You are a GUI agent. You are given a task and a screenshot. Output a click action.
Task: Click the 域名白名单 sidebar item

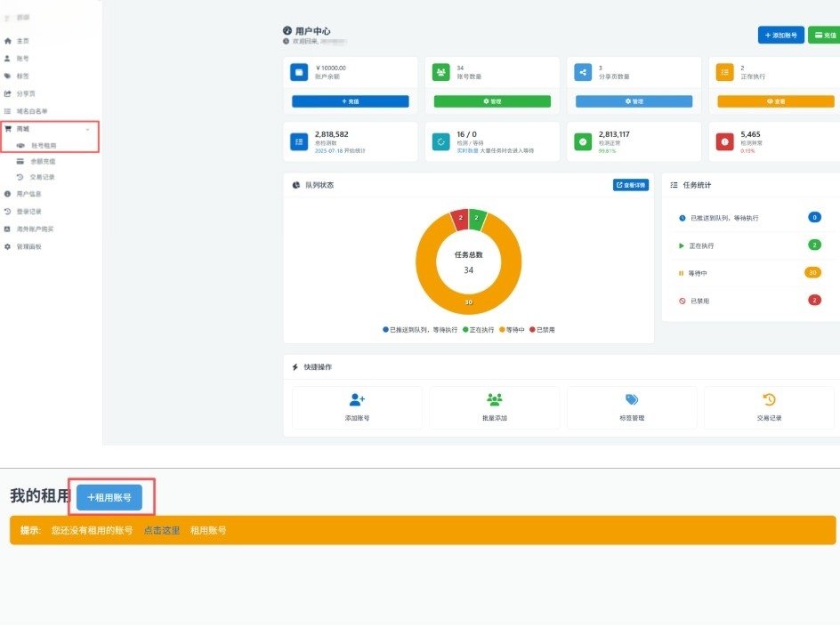[x=32, y=111]
